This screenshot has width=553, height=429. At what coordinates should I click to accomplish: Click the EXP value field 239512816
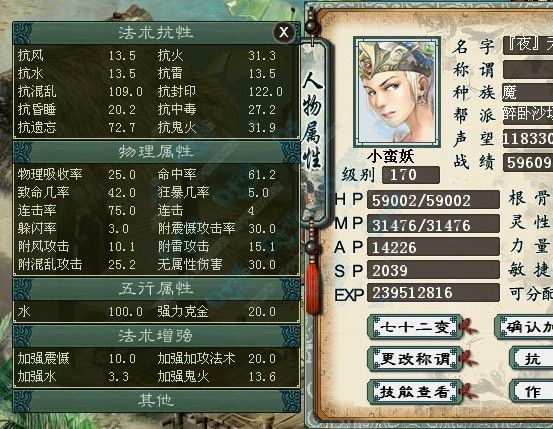point(433,292)
